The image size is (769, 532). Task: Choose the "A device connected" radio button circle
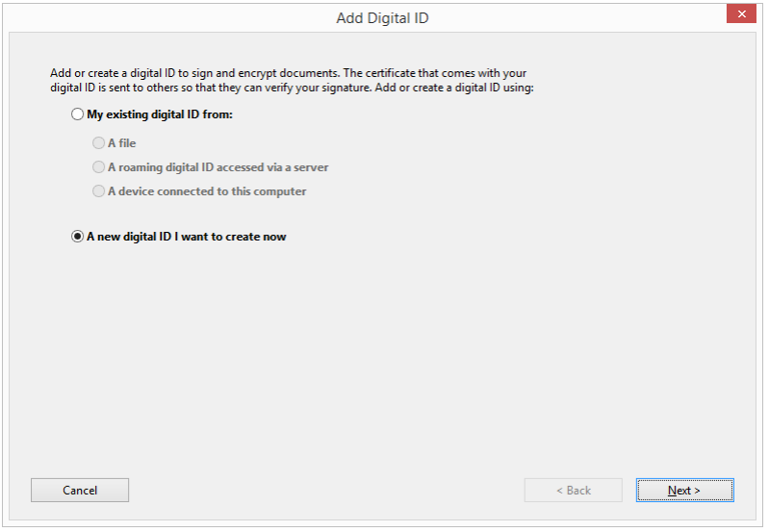click(98, 191)
